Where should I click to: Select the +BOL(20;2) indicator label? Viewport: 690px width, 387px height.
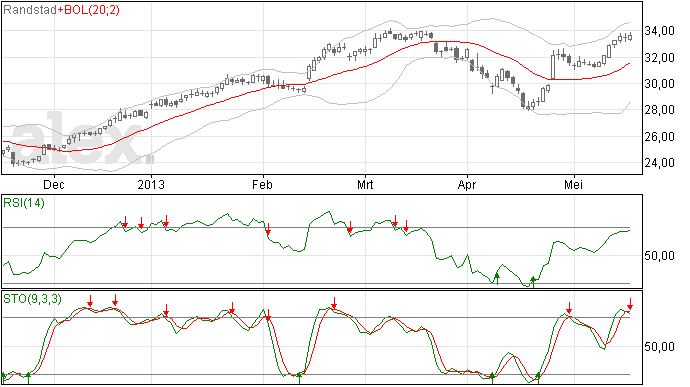tap(88, 10)
